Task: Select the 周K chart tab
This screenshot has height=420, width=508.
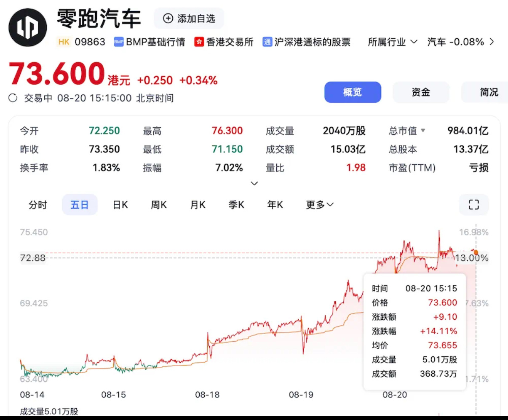Action: coord(159,205)
